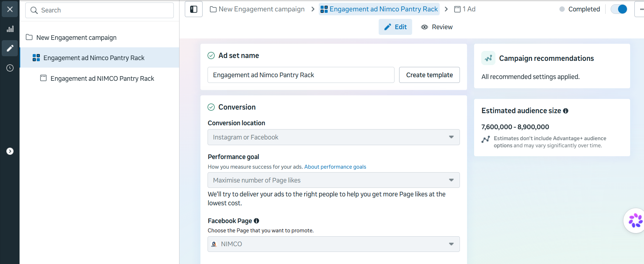Click the search magnifier icon
The width and height of the screenshot is (644, 264).
[x=34, y=10]
